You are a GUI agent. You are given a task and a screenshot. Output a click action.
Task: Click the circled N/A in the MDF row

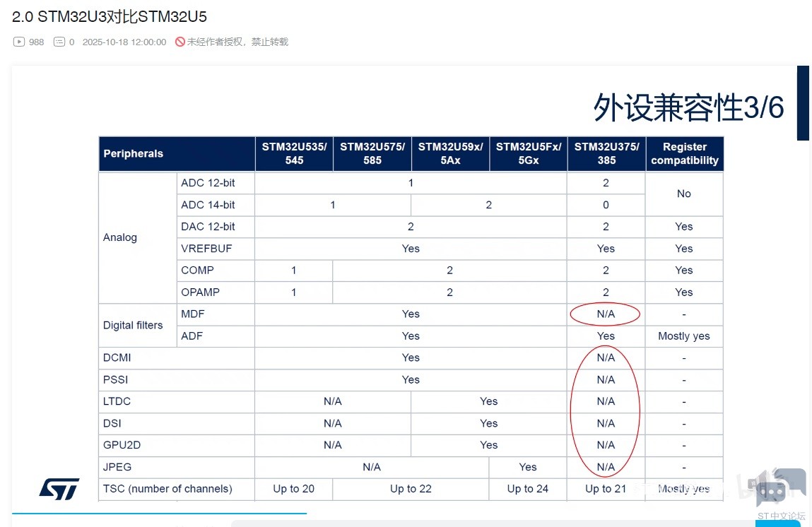click(x=606, y=314)
